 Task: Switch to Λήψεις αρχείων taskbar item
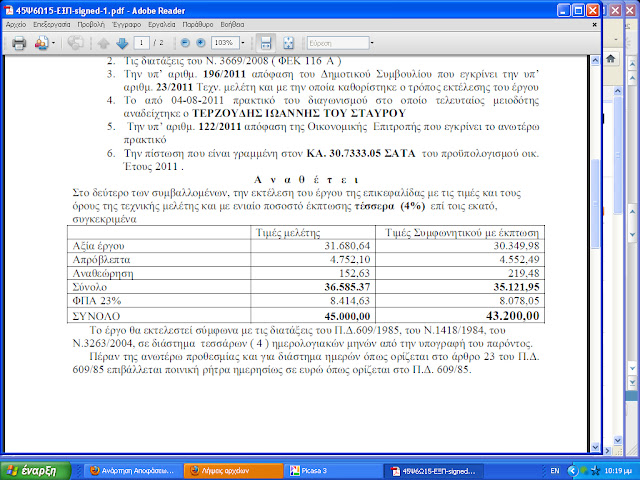pyautogui.click(x=233, y=471)
